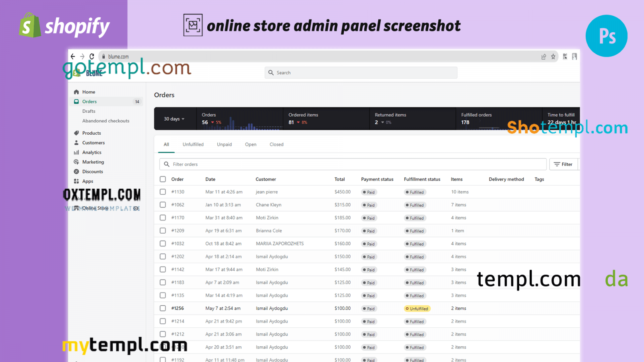Viewport: 644px width, 362px height.
Task: Click the Filter button
Action: (x=563, y=165)
